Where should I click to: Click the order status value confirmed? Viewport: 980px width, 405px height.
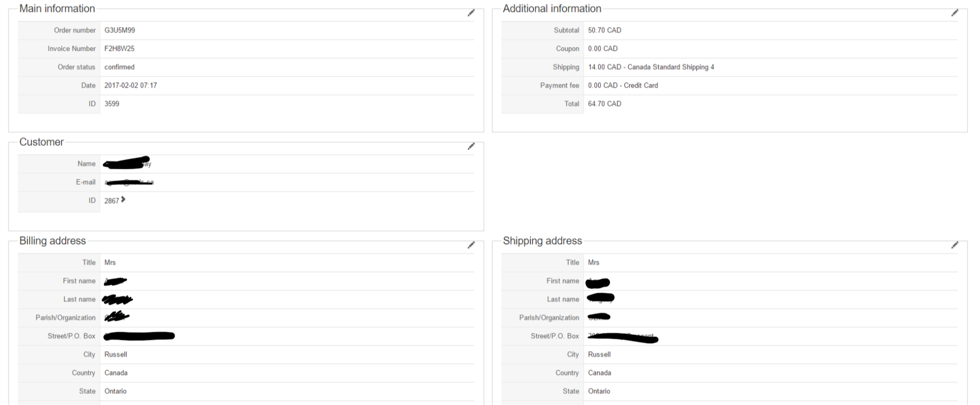[119, 67]
